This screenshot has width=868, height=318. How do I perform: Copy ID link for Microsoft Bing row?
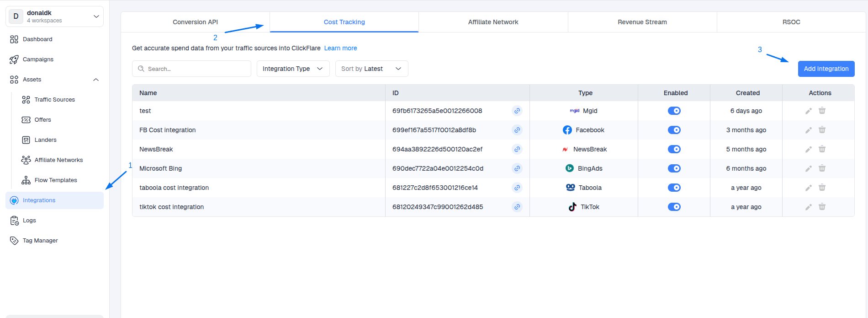coord(517,168)
